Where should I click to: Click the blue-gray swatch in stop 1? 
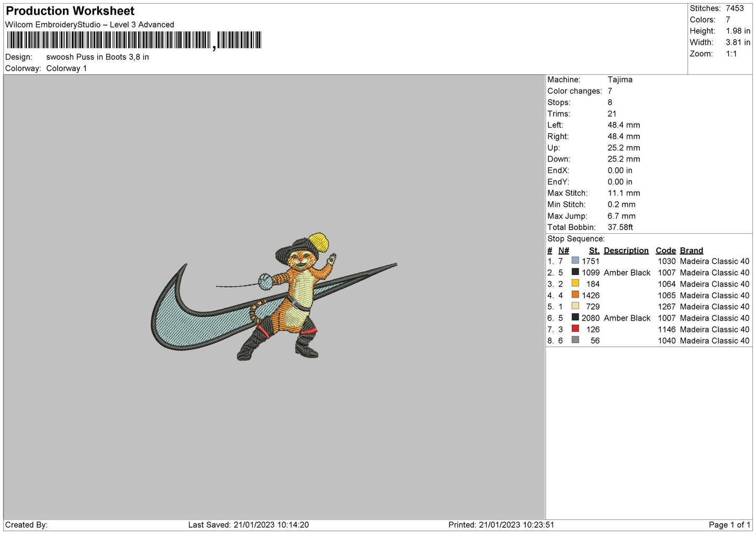[x=576, y=260]
